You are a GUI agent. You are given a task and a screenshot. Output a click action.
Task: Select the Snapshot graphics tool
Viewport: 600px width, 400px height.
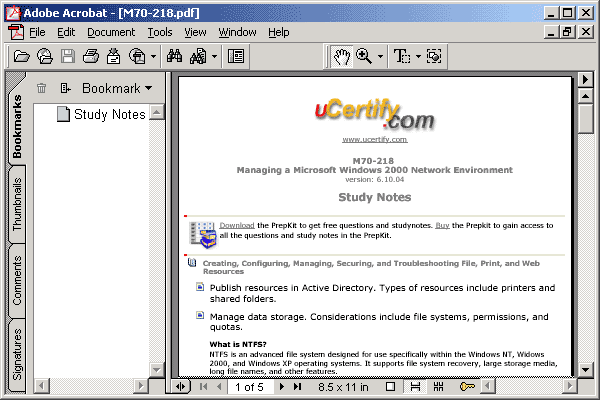click(434, 56)
